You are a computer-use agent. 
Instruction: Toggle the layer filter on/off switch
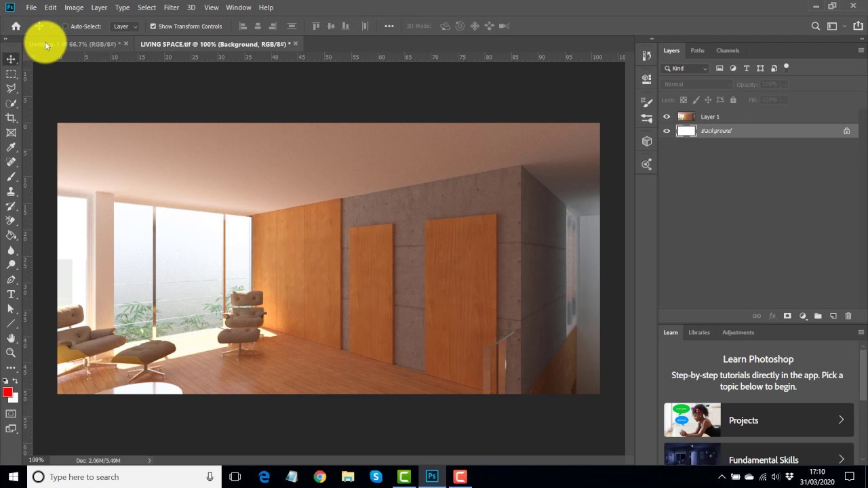pos(787,67)
